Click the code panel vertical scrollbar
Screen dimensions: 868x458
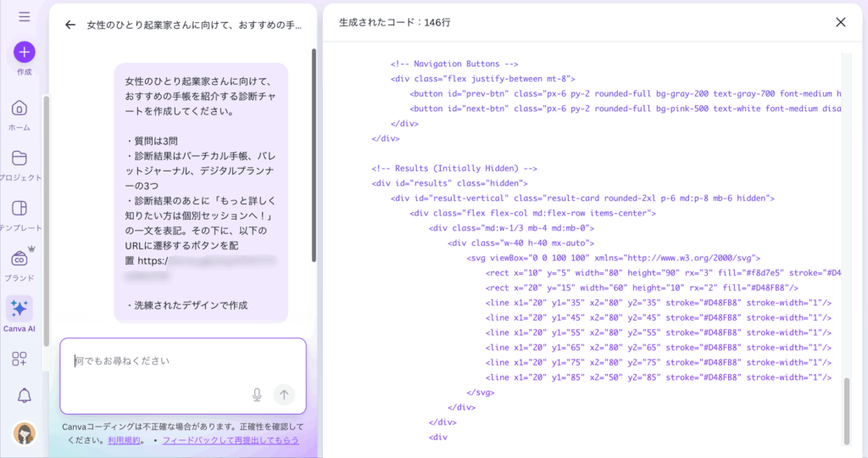(847, 411)
